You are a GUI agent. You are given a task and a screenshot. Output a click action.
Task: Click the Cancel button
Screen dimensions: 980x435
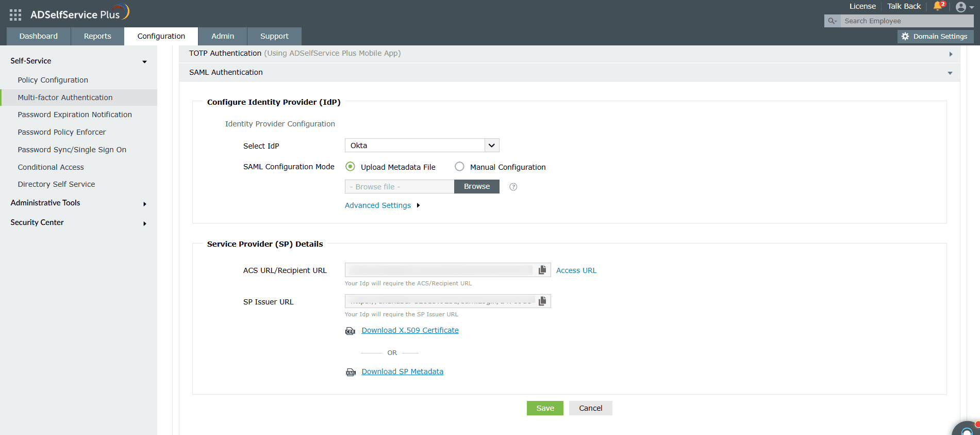coord(591,408)
